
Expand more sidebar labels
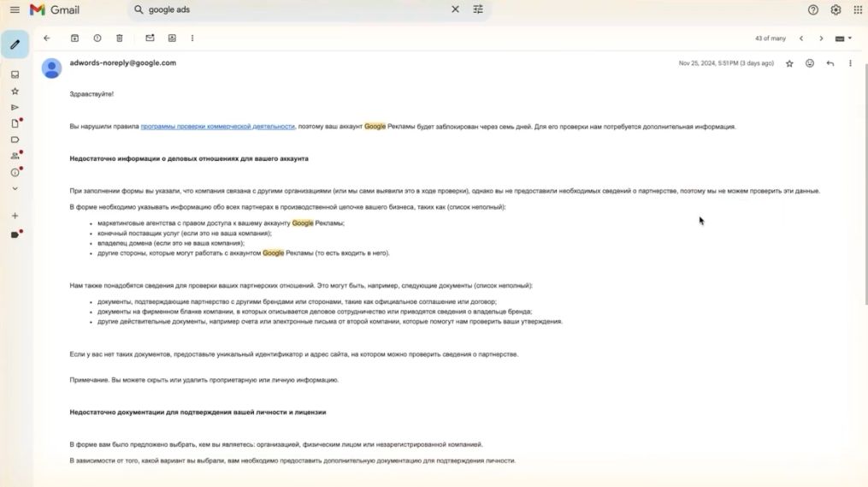(x=15, y=188)
